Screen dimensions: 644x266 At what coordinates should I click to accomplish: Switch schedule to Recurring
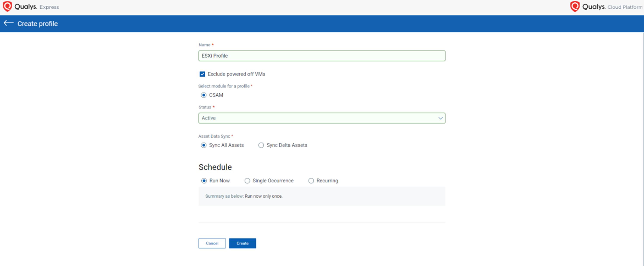pos(311,181)
